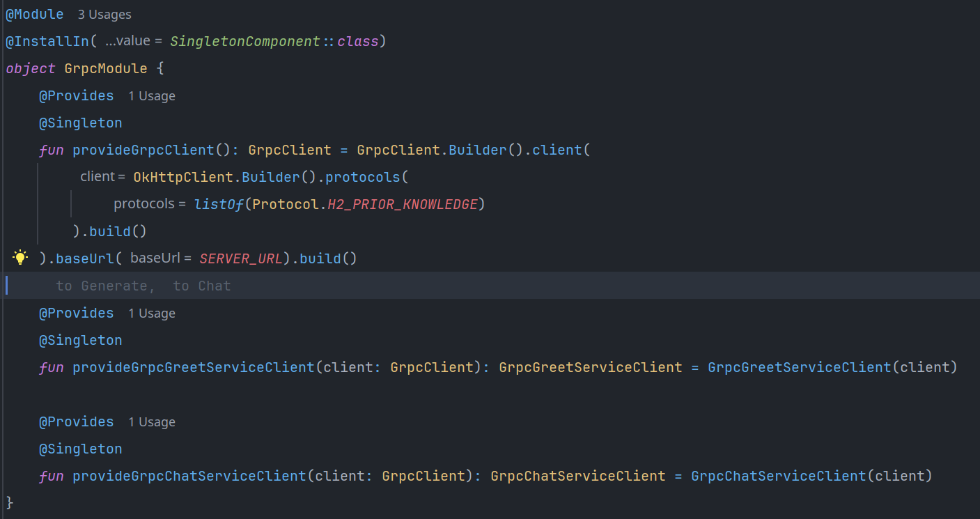This screenshot has width=980, height=519.
Task: Place the cursor on the GrpcModule object name
Action: (x=106, y=69)
